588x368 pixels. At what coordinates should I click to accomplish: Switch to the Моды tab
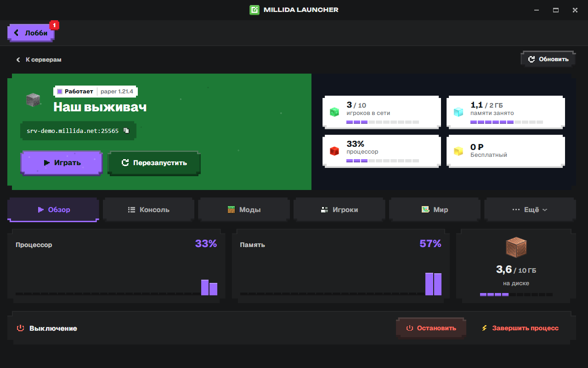[x=244, y=210]
